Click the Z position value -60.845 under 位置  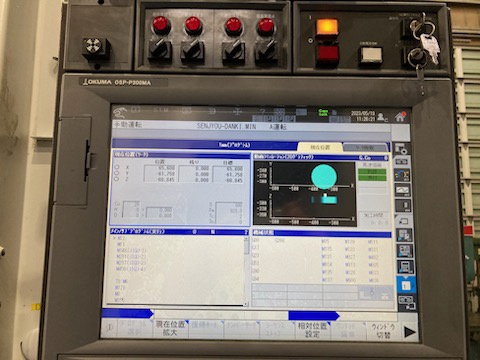[x=166, y=180]
